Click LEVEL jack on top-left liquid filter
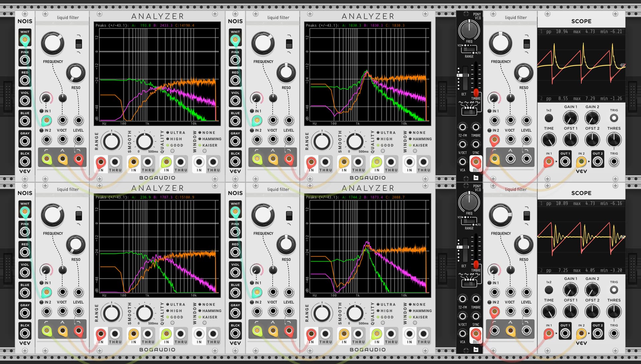The image size is (641, 364). pyautogui.click(x=78, y=120)
